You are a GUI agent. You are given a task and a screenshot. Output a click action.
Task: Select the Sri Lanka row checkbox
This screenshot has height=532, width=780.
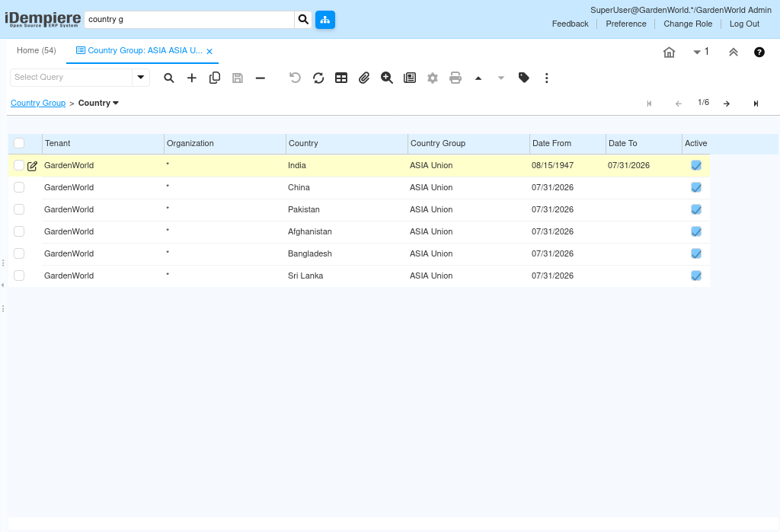19,276
